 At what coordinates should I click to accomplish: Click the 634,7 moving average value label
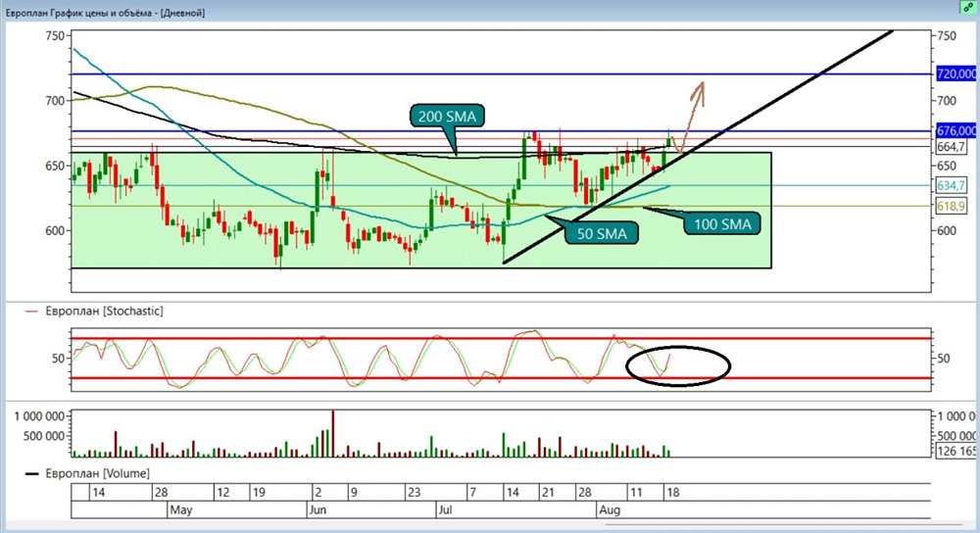pos(952,185)
